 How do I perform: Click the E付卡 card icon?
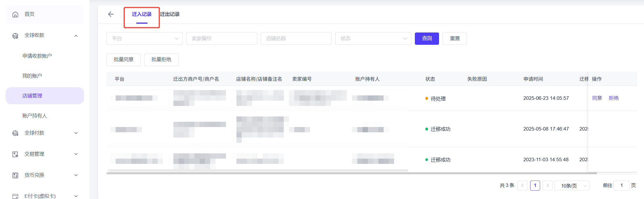(15, 196)
